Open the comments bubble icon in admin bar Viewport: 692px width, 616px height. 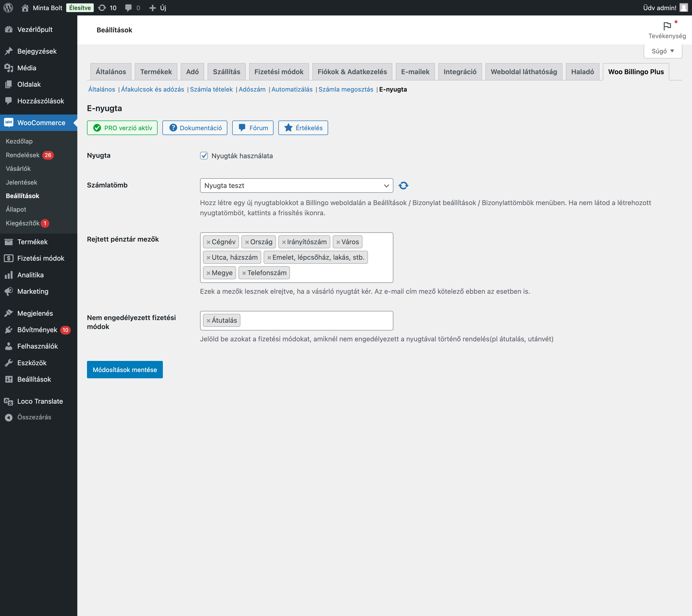(x=128, y=8)
